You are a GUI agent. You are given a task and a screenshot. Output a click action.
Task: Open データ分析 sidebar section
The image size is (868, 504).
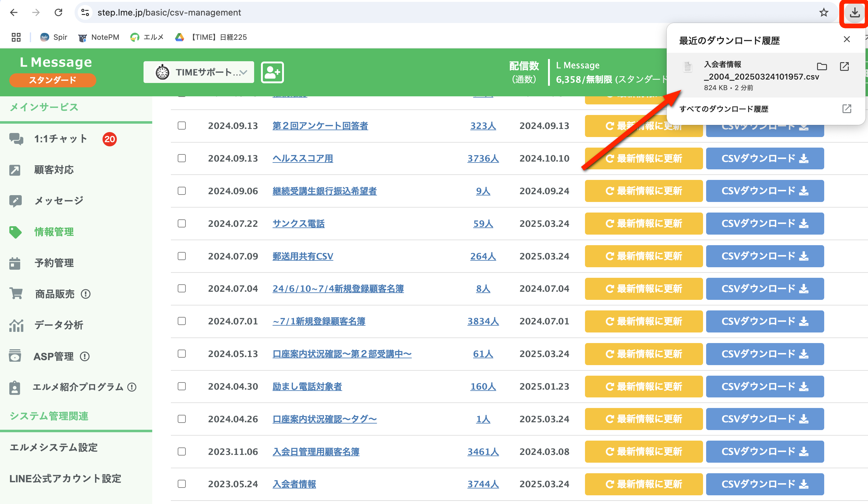point(58,325)
